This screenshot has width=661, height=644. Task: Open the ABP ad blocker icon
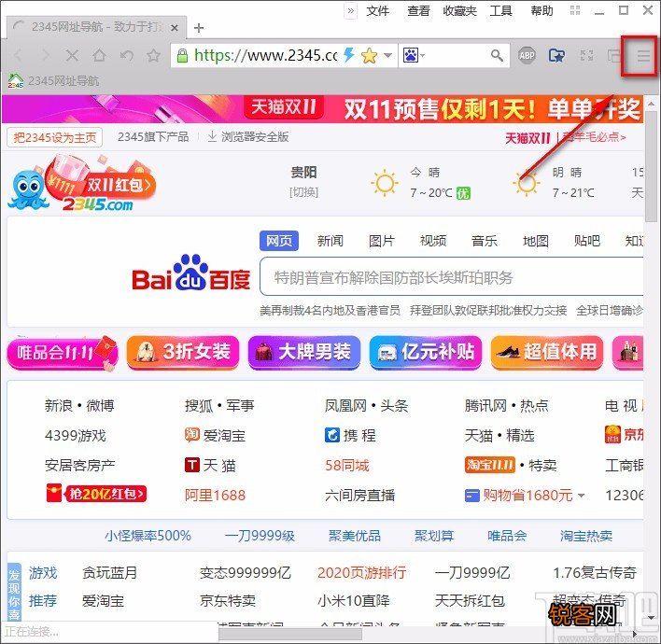click(x=527, y=55)
